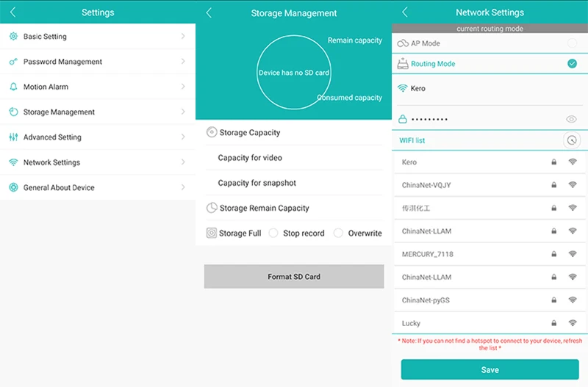Tap Capacity for video row
The image size is (588, 387).
click(x=294, y=158)
